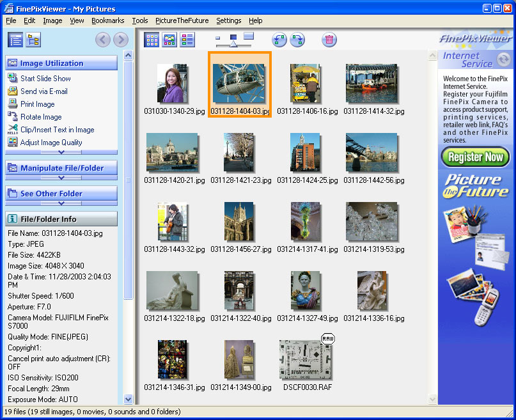Click the back navigation arrow
The height and width of the screenshot is (420, 516).
[x=102, y=40]
